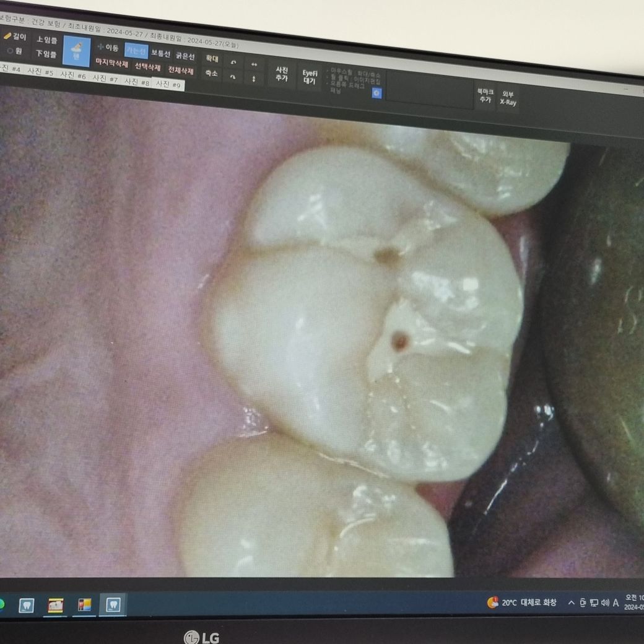Toggle 굵은선 thick line width
644x644 pixels.
pyautogui.click(x=185, y=56)
